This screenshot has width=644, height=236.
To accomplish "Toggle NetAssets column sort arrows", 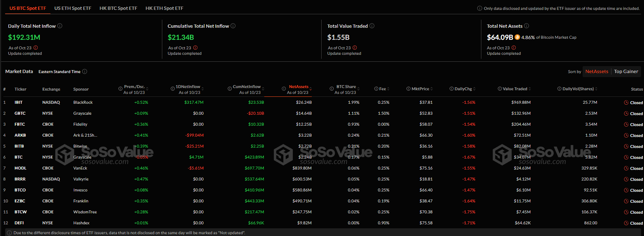I will click(311, 89).
